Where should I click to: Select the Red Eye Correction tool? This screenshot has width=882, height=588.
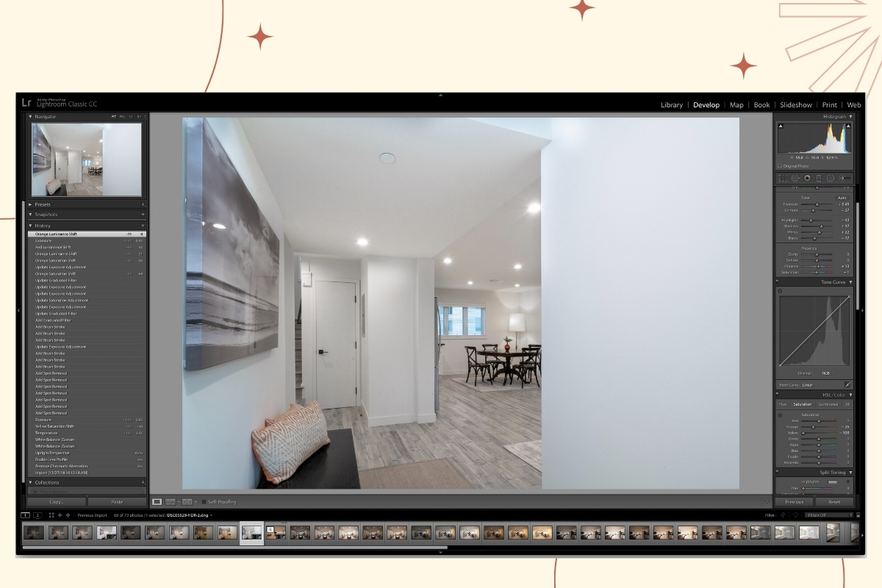[x=807, y=177]
